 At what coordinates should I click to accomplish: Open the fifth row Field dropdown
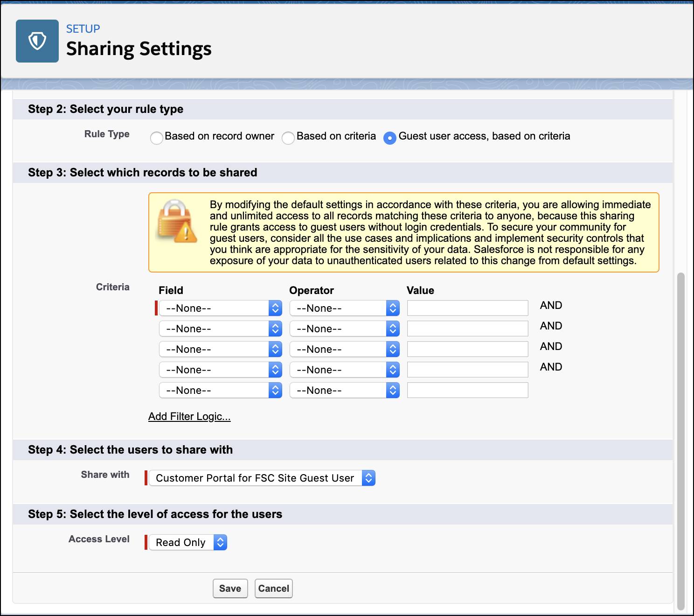click(x=221, y=390)
